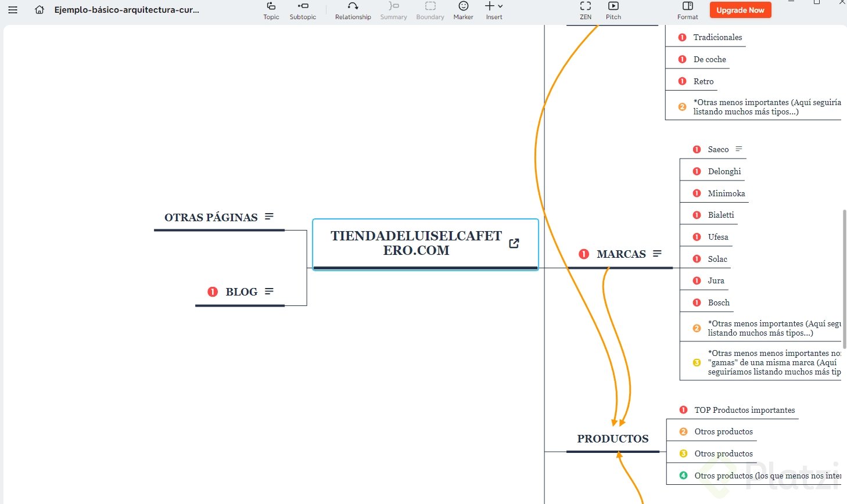This screenshot has height=504, width=847.
Task: Click the priority marker on Ufesa
Action: pos(697,237)
